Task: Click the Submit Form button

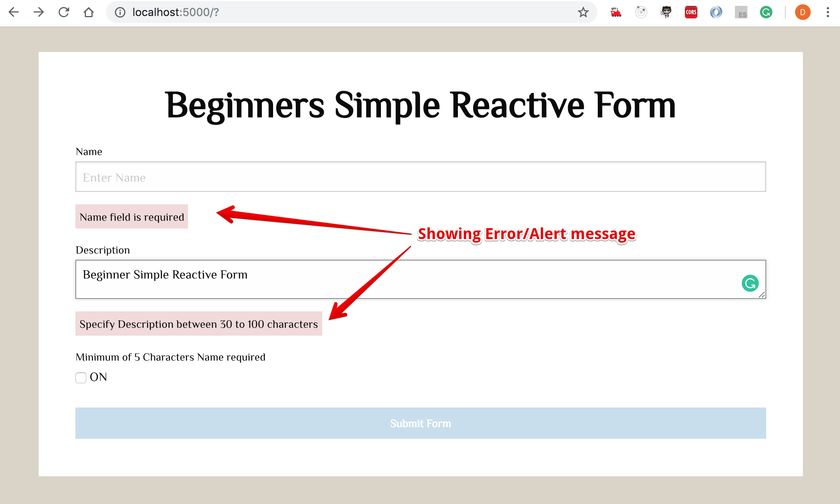Action: 420,424
